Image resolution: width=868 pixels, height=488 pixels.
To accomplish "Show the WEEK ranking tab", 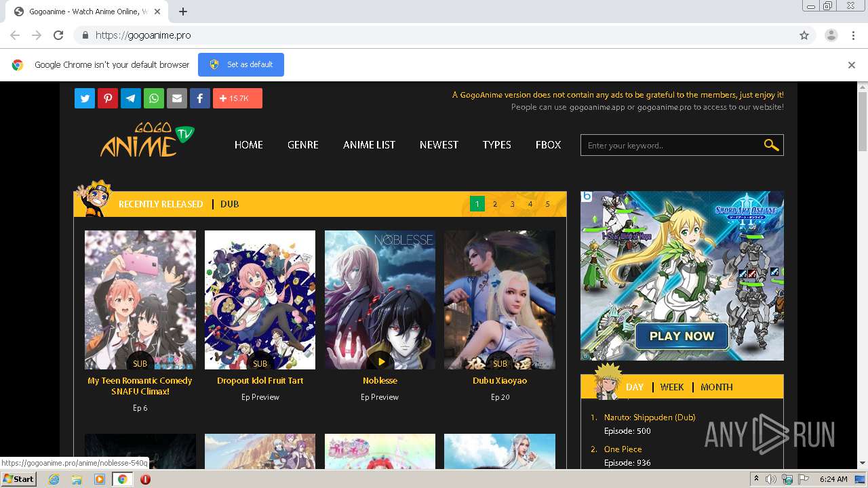I will [672, 387].
